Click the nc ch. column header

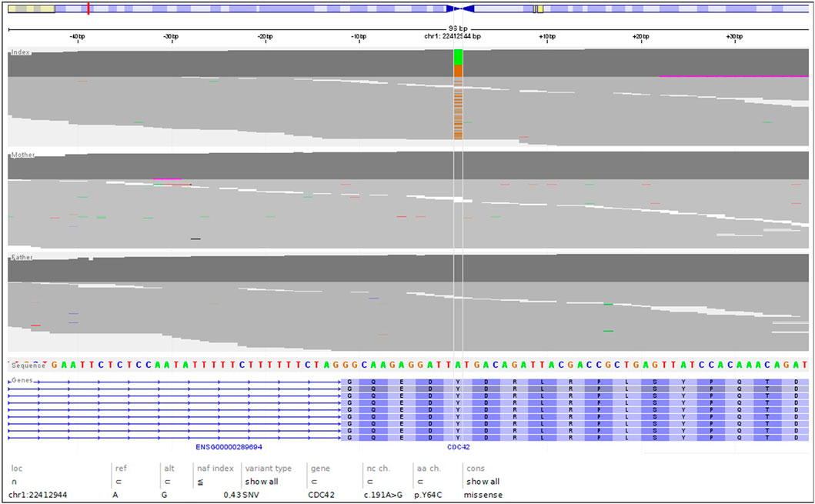pyautogui.click(x=378, y=468)
